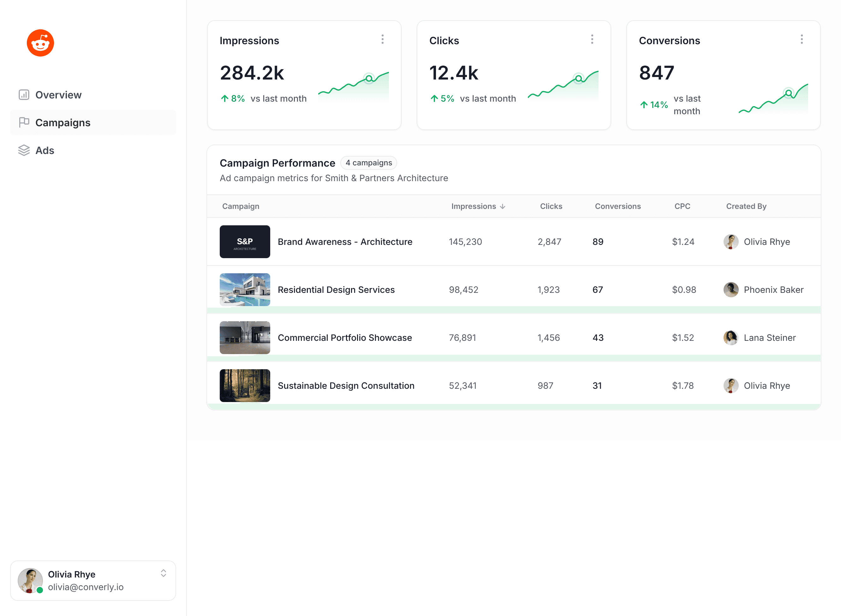Open the Ads section via layers icon
841x616 pixels.
click(x=23, y=150)
